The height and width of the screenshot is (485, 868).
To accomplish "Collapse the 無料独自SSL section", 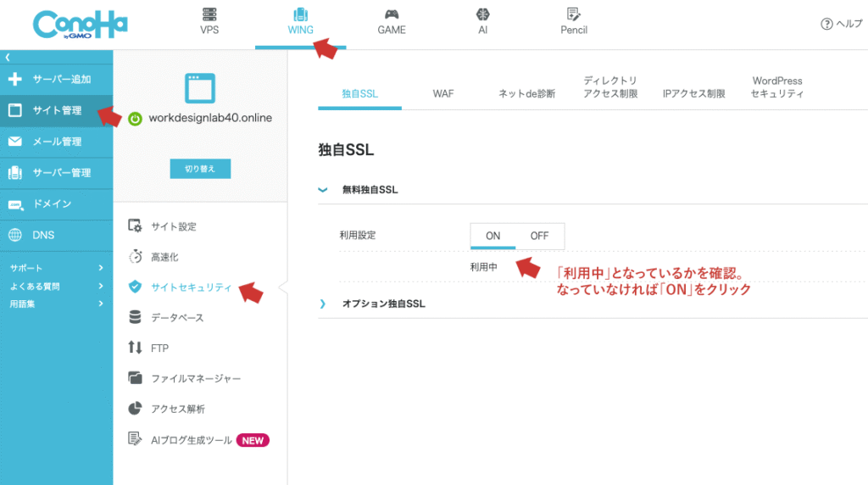I will click(323, 190).
